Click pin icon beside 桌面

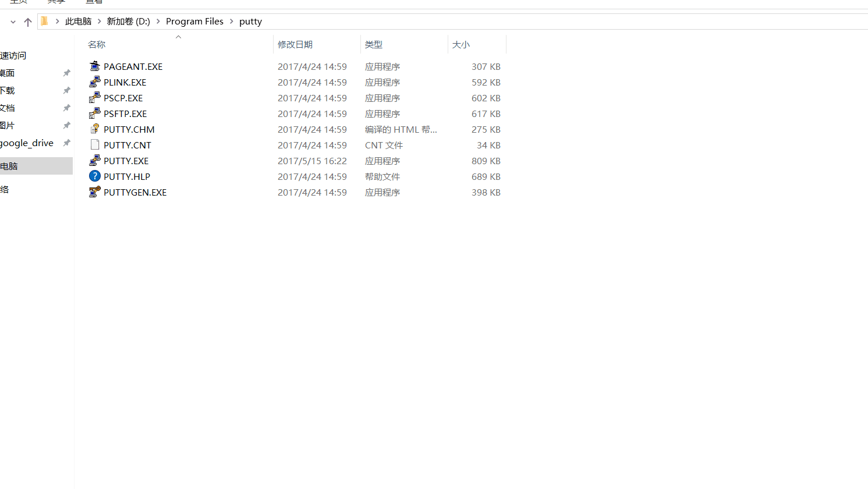pos(66,73)
